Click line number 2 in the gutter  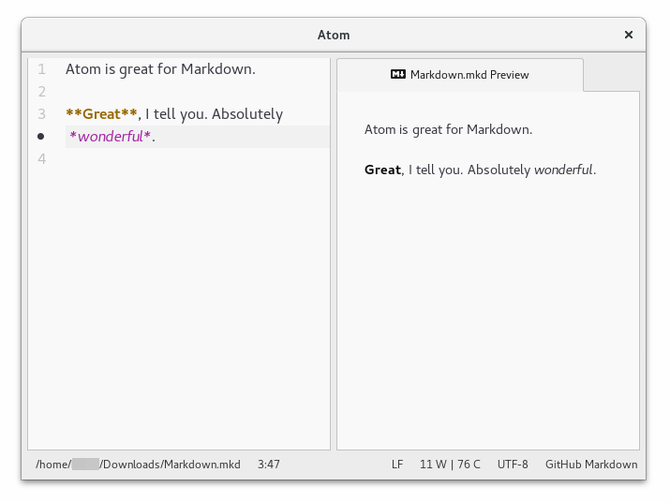click(41, 91)
